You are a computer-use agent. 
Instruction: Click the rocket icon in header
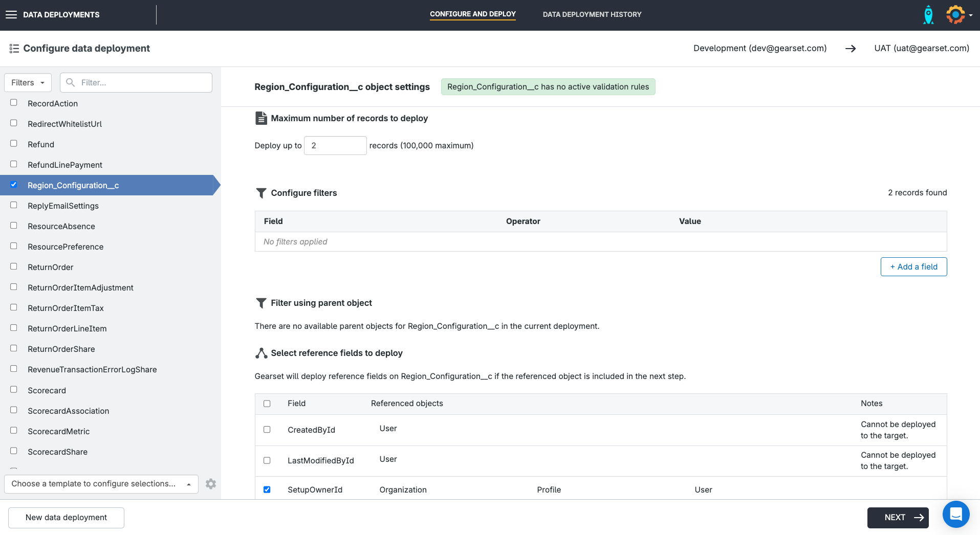928,15
